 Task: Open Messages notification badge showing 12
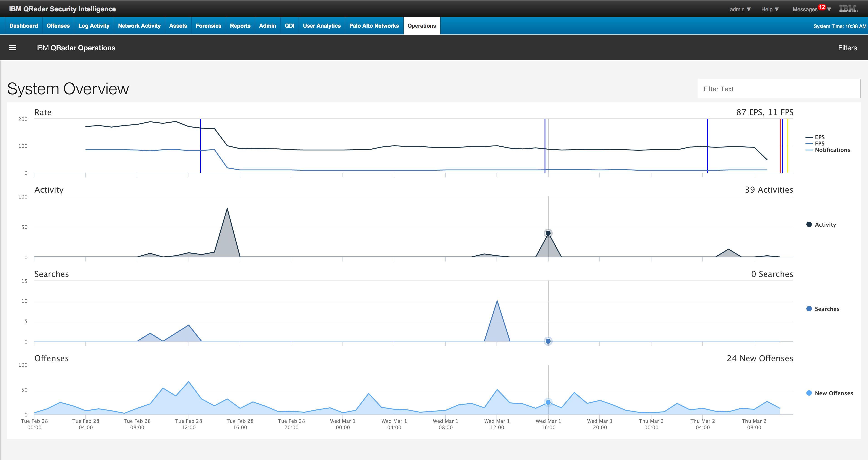tap(822, 7)
